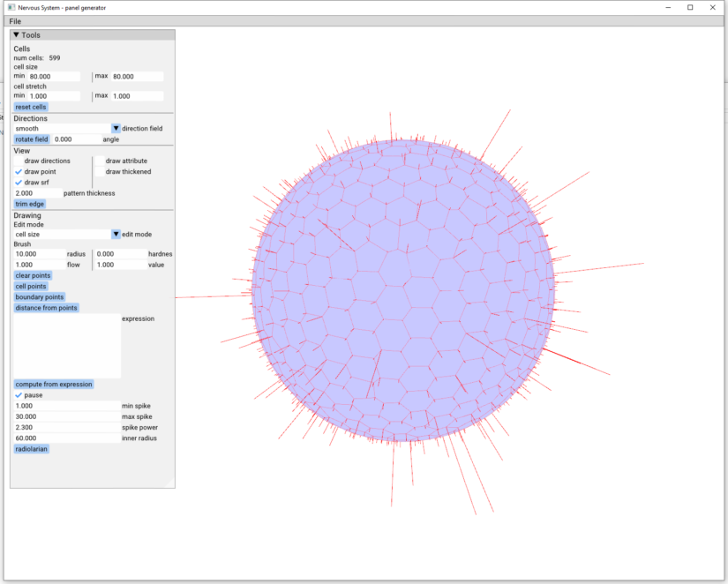Select the pattern thickness value field
Screen dimensions: 728x584
[x=37, y=193]
